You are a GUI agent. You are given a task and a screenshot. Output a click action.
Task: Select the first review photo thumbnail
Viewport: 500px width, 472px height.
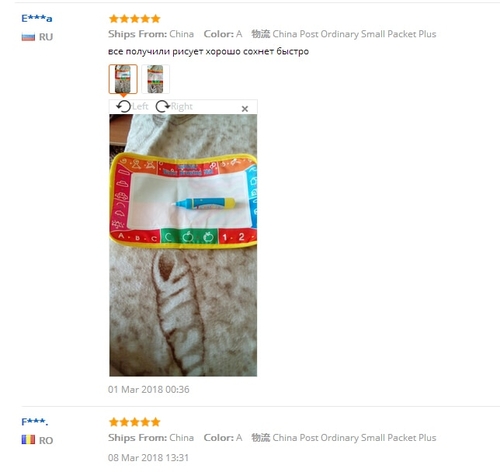[x=123, y=79]
